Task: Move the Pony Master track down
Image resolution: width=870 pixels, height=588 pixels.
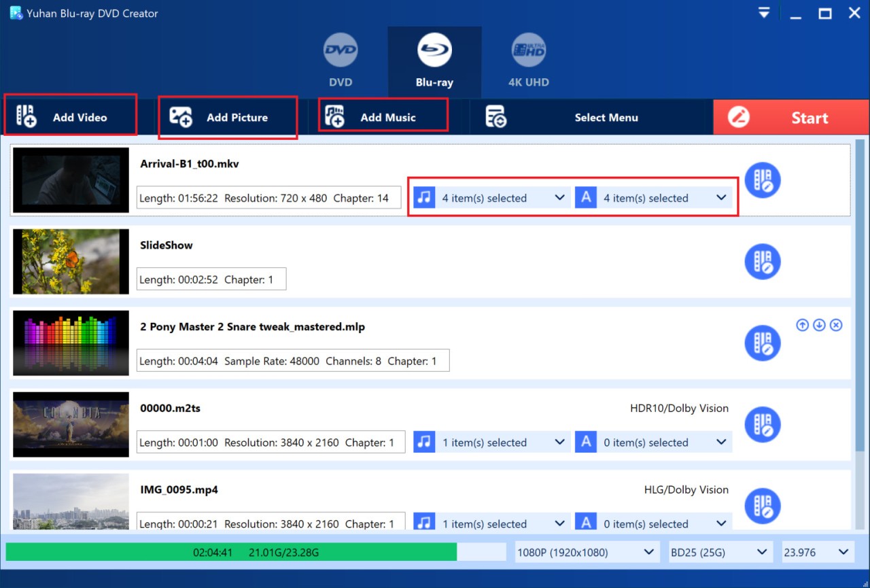Action: (819, 325)
